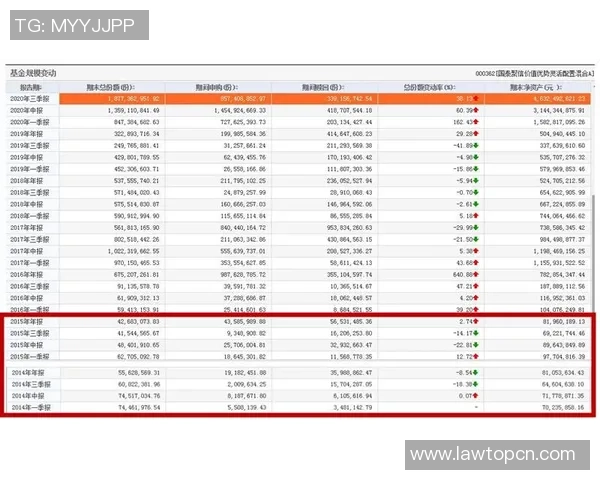Screen dimensions: 600x480
Task: Select the highlighted 2020年三季报 row
Action: [x=300, y=98]
